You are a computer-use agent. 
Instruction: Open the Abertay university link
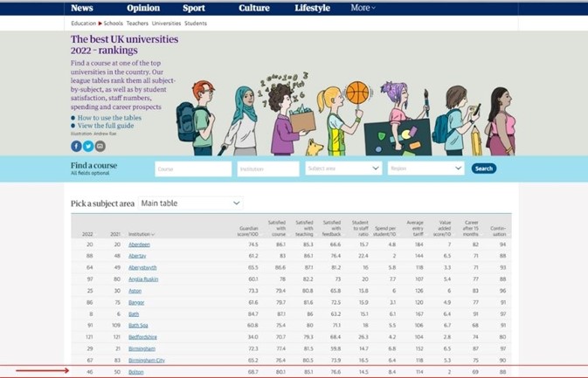coord(137,256)
